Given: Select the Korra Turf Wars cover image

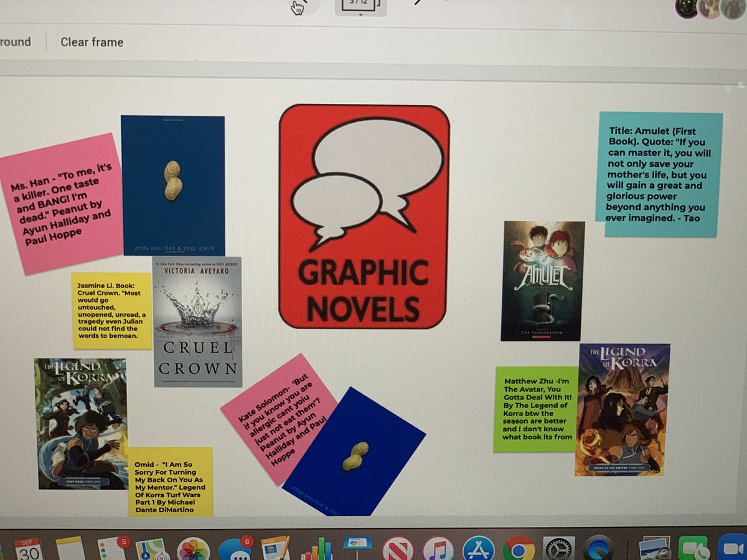Looking at the screenshot, I should (82, 423).
